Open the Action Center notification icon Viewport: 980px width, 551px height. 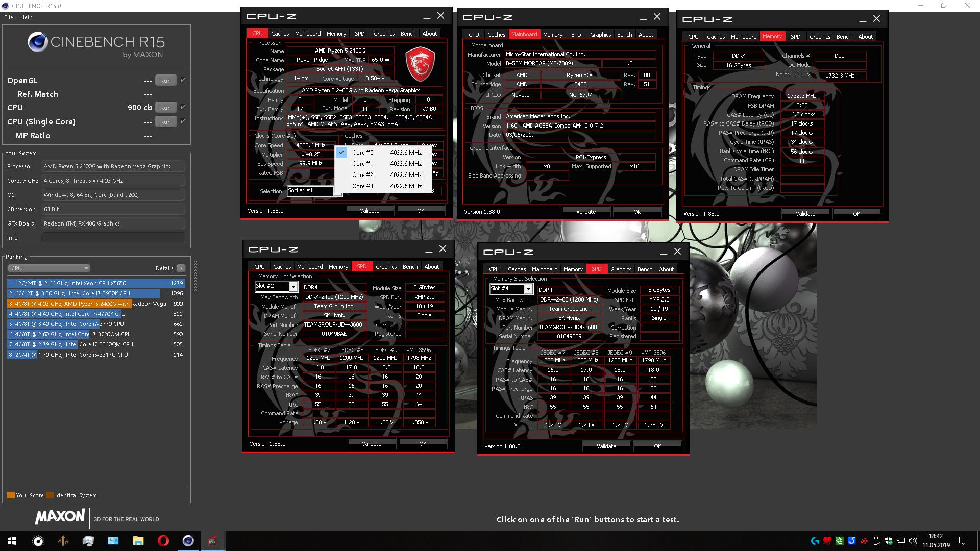[x=963, y=541]
